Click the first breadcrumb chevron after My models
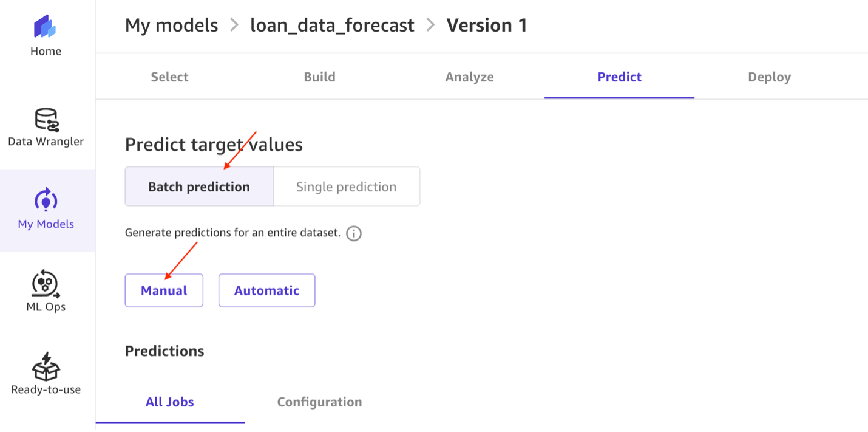The image size is (868, 432). [234, 26]
